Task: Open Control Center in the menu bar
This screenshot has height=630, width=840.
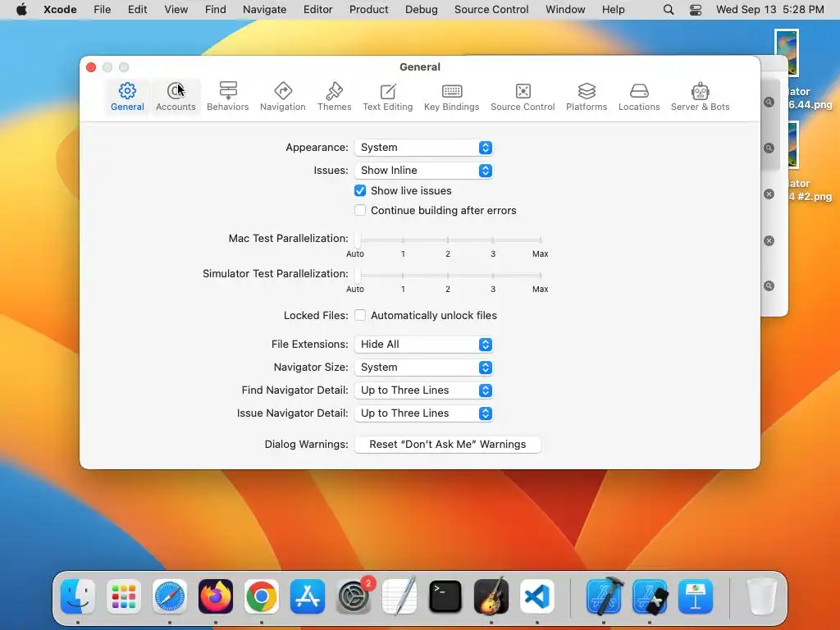Action: 696,10
